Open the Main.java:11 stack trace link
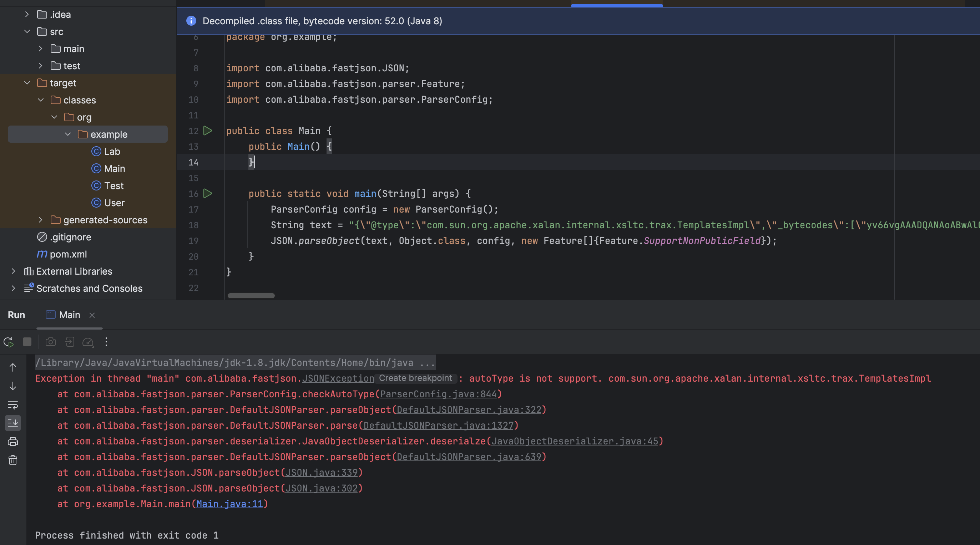Image resolution: width=980 pixels, height=545 pixels. click(229, 504)
